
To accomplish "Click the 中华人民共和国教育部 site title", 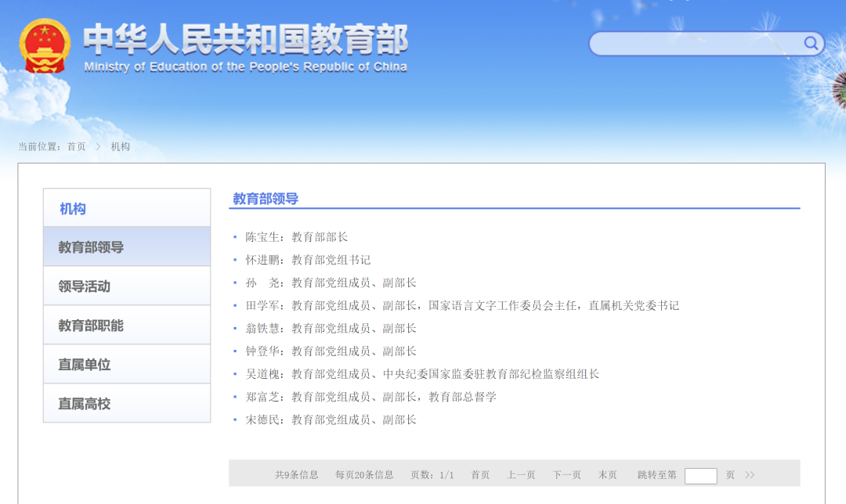I will [245, 39].
